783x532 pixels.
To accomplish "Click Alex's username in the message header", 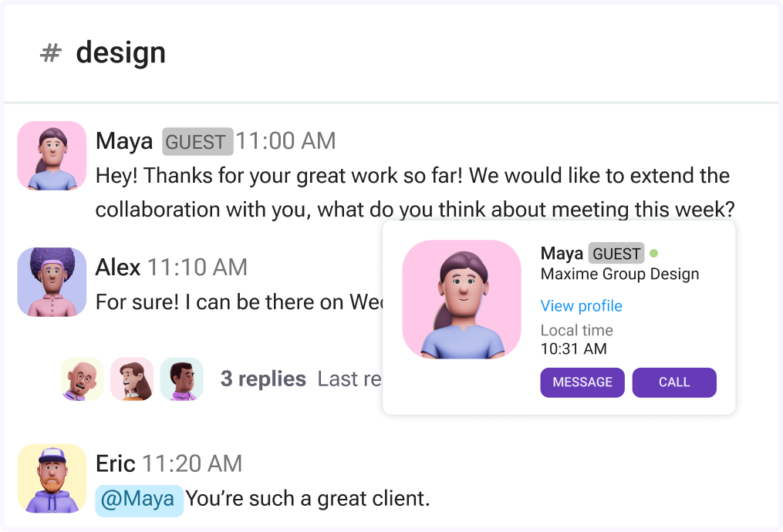I will pos(118,268).
